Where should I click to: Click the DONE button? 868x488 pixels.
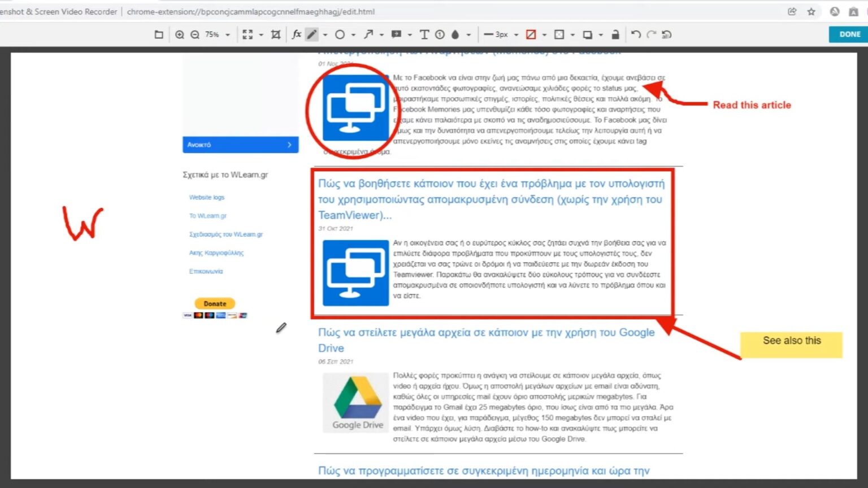click(848, 34)
